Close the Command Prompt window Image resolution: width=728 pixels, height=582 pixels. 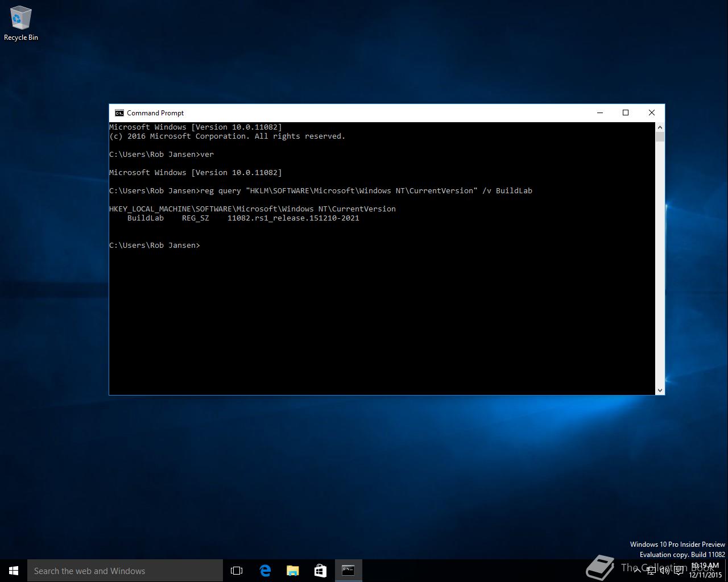[652, 113]
